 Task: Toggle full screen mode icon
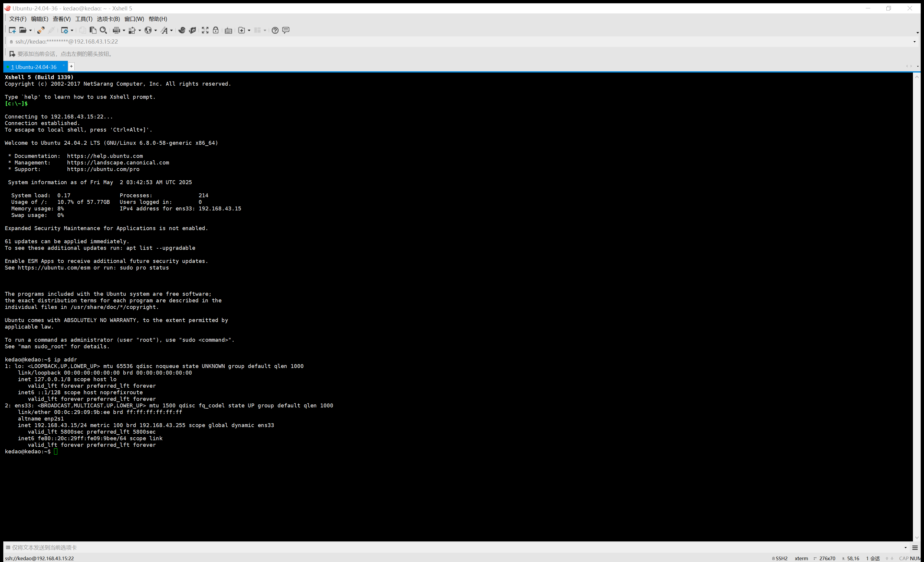[205, 30]
